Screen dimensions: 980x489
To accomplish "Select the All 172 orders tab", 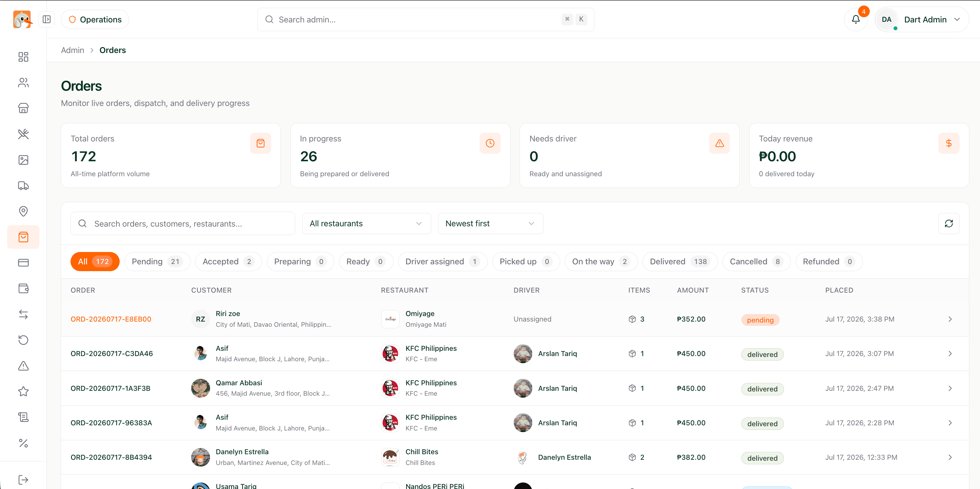I will [95, 261].
